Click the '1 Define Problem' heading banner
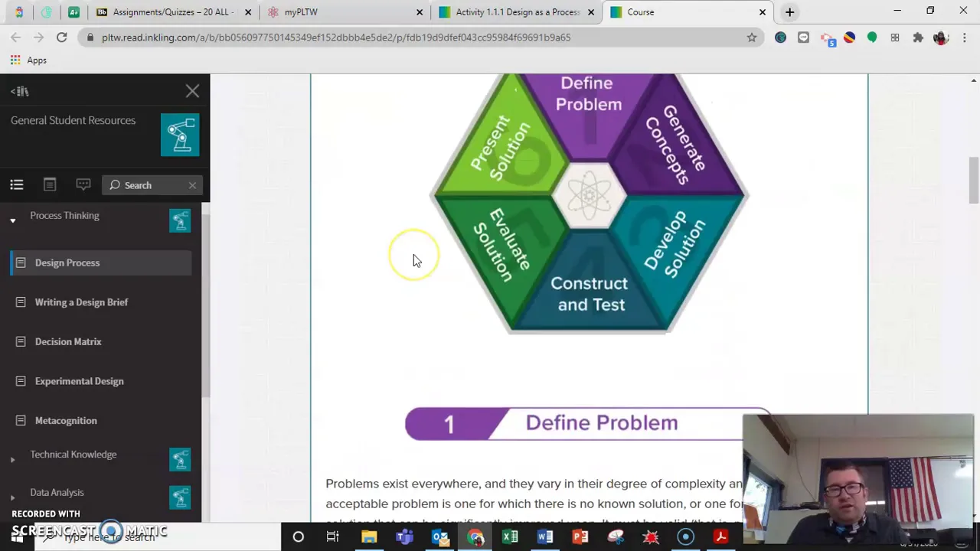 588,423
